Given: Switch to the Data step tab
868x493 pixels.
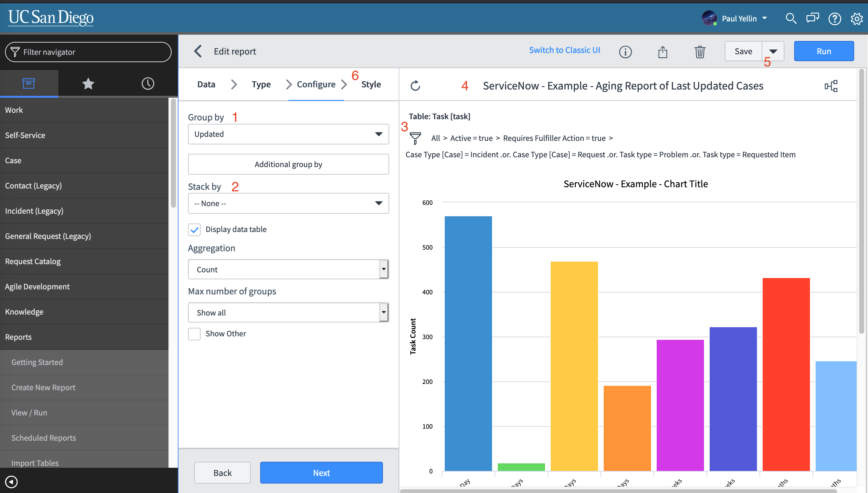Looking at the screenshot, I should (x=206, y=84).
